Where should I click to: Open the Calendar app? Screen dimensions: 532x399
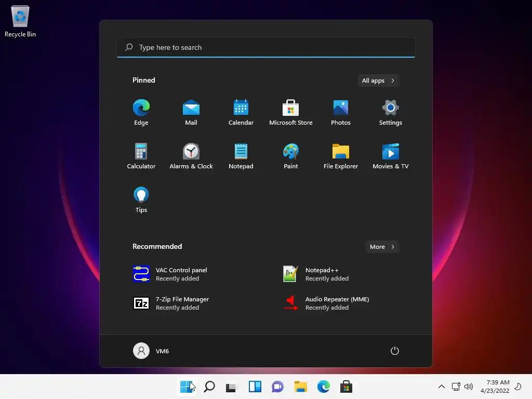tap(241, 112)
